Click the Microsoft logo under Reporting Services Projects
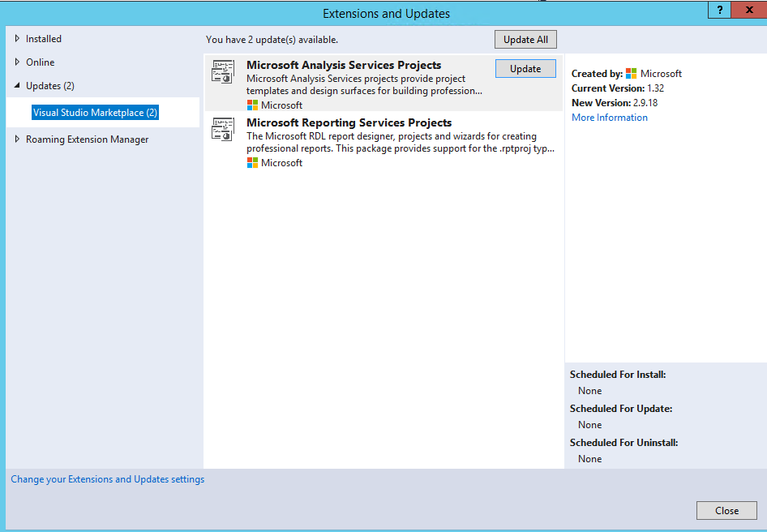 point(252,162)
